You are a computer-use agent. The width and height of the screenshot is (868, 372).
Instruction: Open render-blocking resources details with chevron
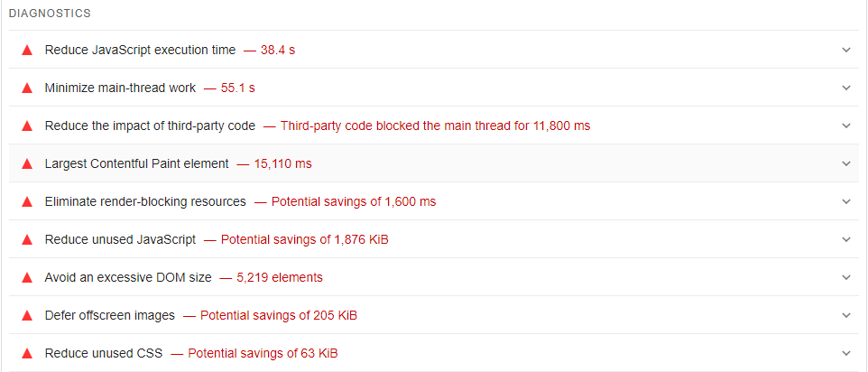tap(845, 201)
